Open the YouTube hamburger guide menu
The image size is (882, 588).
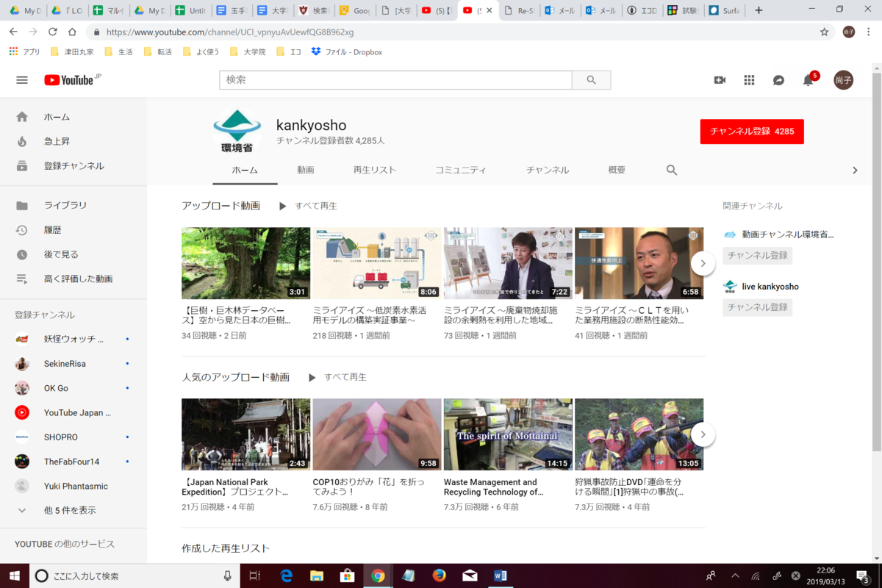pos(22,80)
